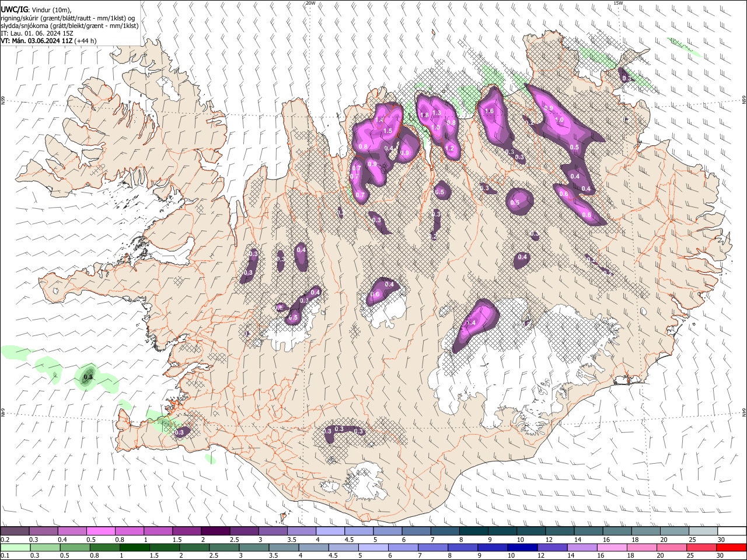The width and height of the screenshot is (747, 560).
Task: Click the '1.8' precipitation value on the map
Action: pyautogui.click(x=424, y=116)
